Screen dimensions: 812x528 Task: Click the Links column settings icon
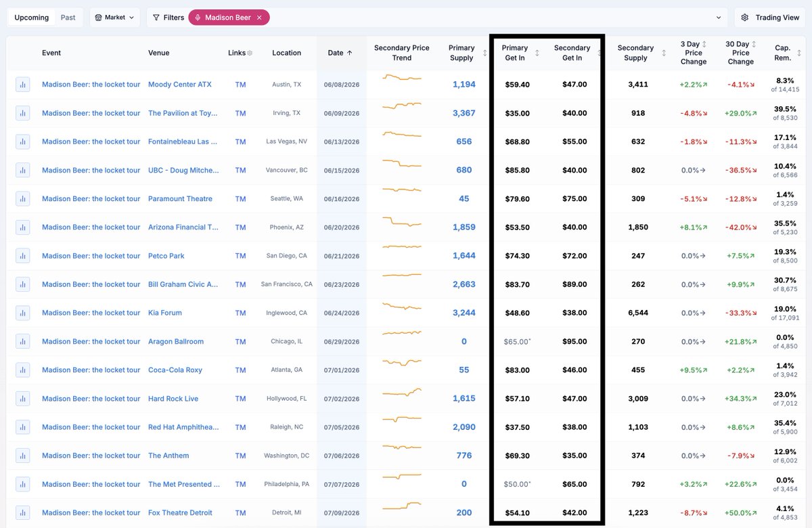(250, 53)
